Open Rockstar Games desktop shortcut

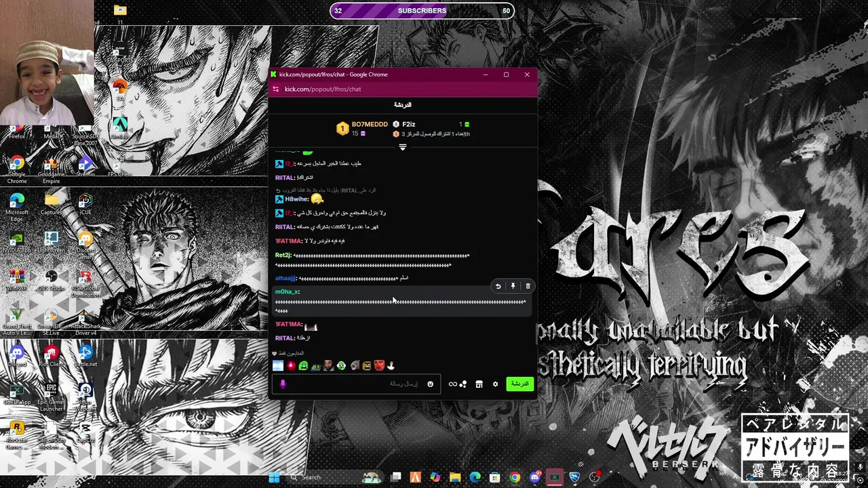(x=17, y=435)
